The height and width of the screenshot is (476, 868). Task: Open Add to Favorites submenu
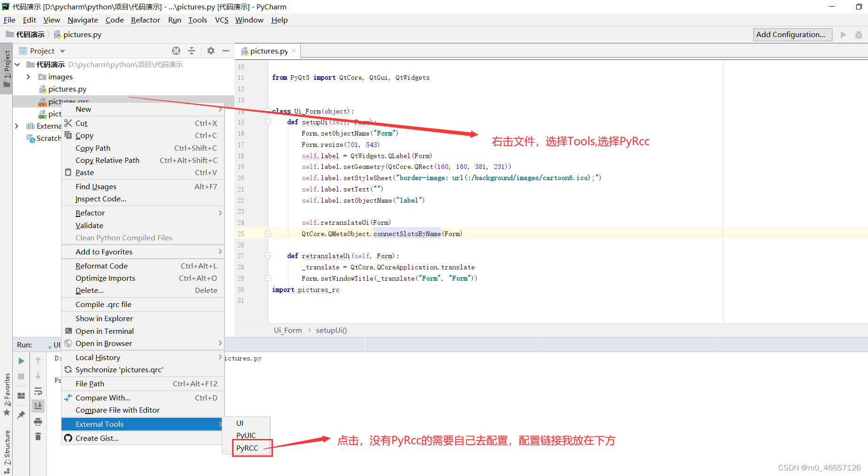[143, 252]
